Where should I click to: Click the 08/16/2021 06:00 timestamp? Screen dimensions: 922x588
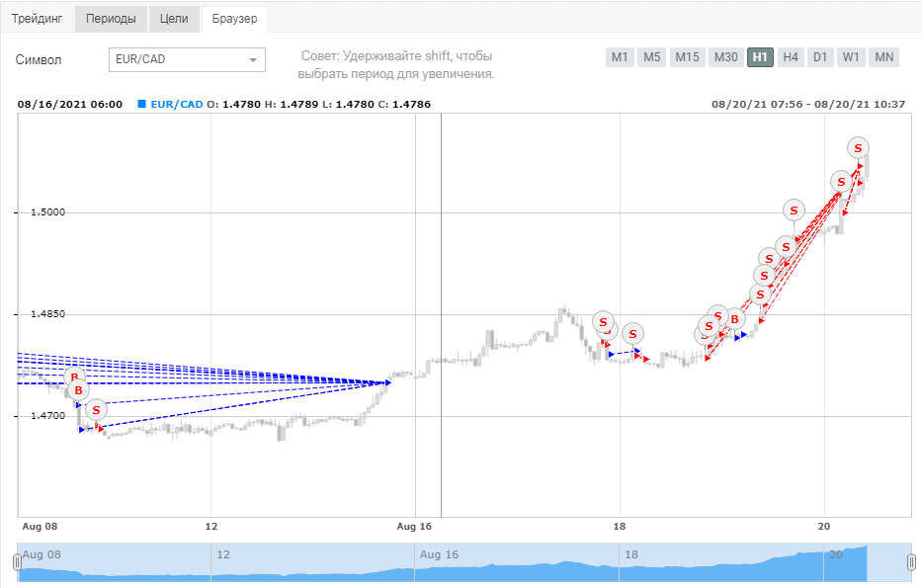pyautogui.click(x=70, y=104)
